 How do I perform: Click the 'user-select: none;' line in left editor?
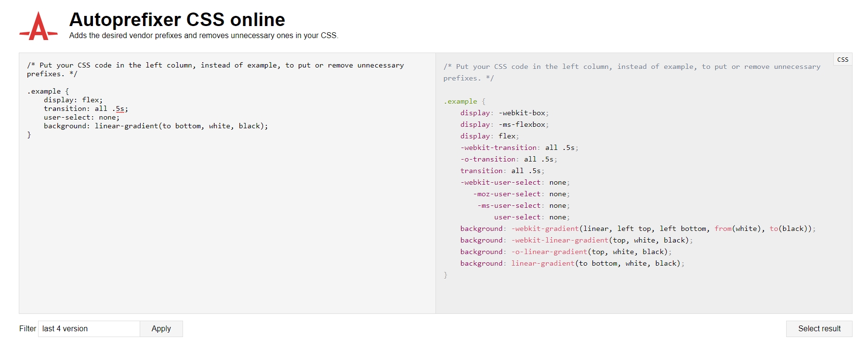(x=81, y=117)
